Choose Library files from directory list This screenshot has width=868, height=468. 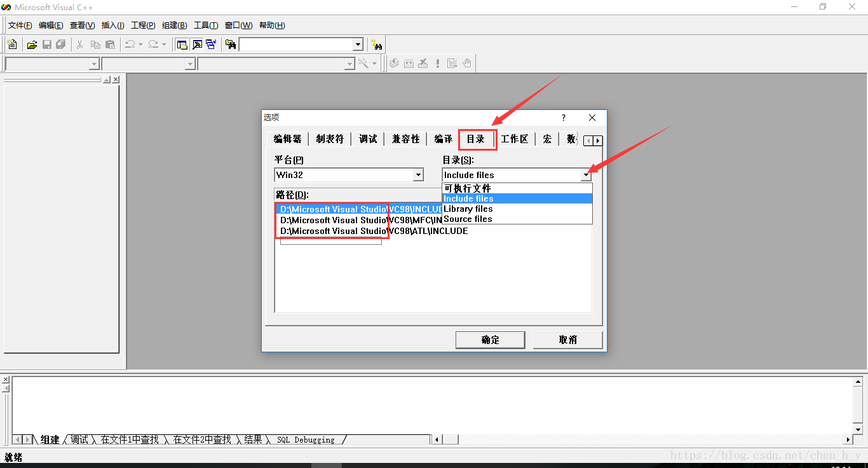coord(517,209)
